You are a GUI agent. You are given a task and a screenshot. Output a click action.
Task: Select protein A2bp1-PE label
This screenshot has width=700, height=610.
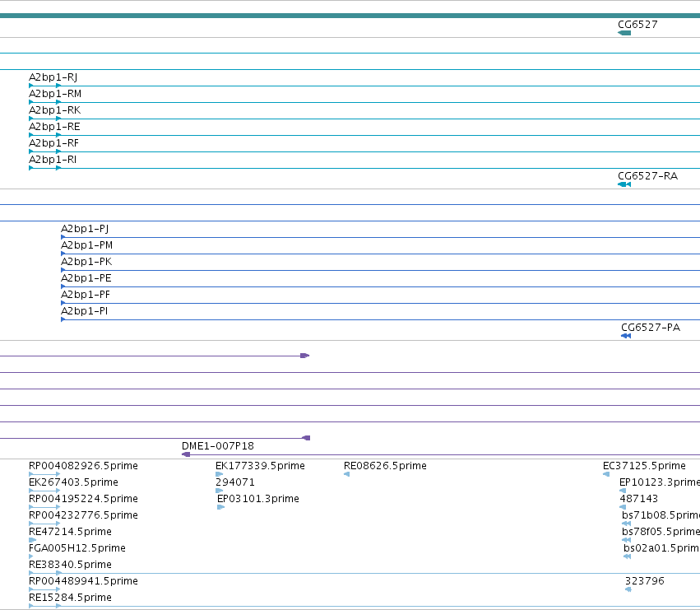86,278
